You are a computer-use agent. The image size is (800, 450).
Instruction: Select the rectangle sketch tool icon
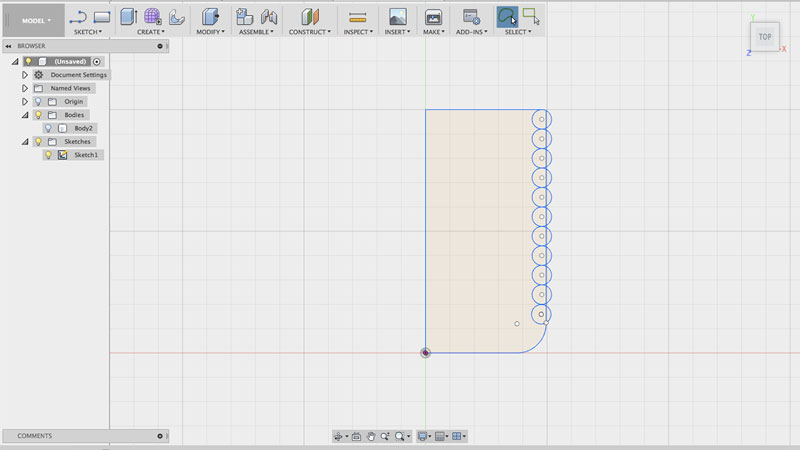(x=102, y=17)
